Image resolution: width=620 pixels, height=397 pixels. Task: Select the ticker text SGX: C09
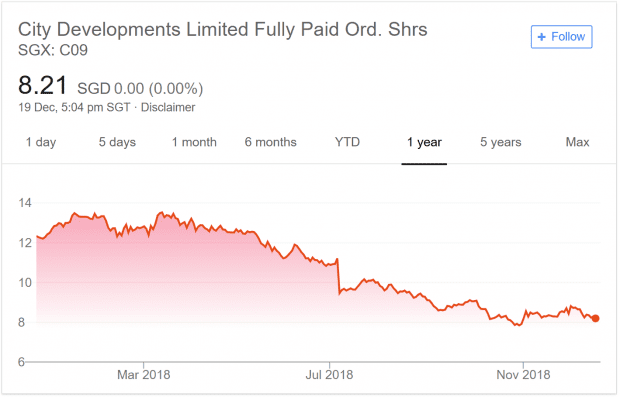click(53, 50)
